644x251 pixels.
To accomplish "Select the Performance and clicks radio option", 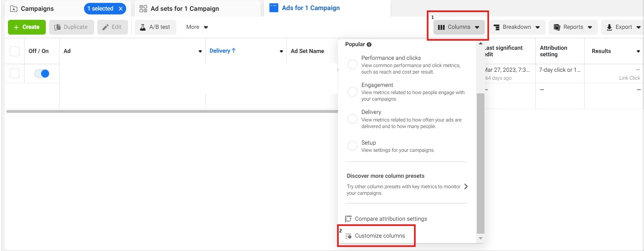I will point(352,64).
